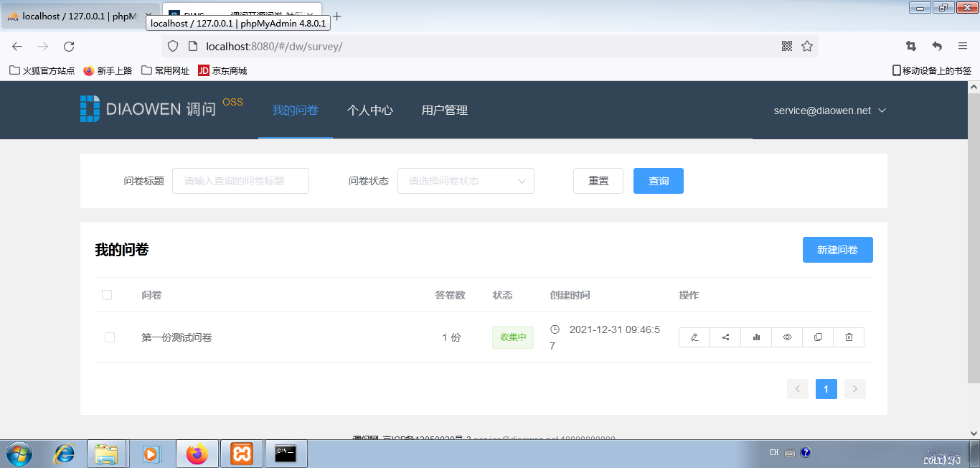
Task: Reload the current page
Action: point(69,46)
